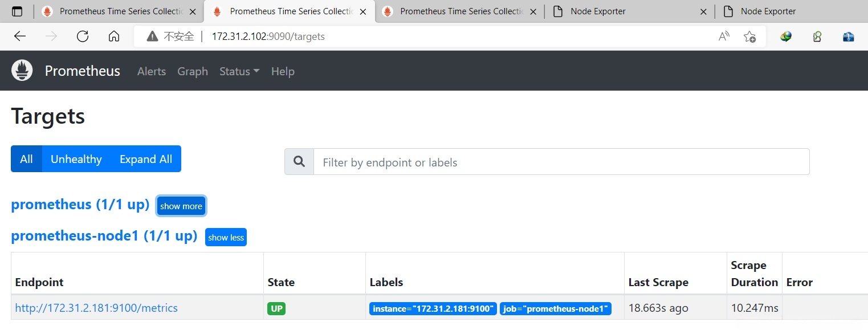Click the Error column header
Image resolution: width=868 pixels, height=334 pixels.
click(800, 282)
